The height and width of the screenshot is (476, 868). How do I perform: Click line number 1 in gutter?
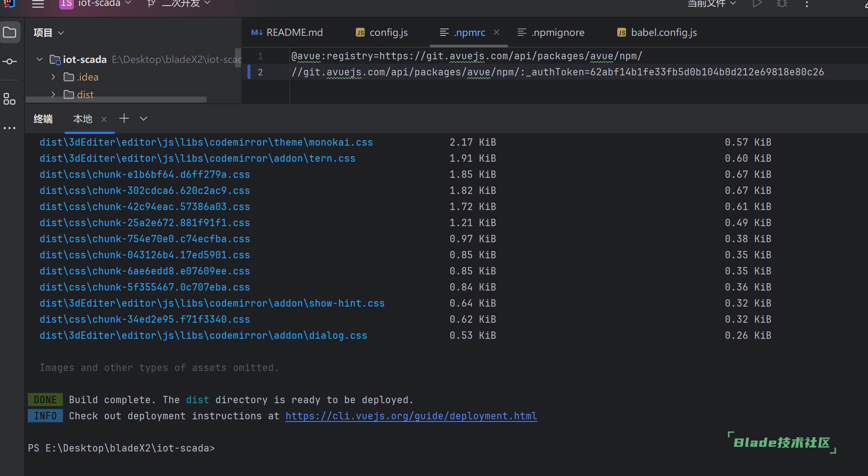pos(260,56)
